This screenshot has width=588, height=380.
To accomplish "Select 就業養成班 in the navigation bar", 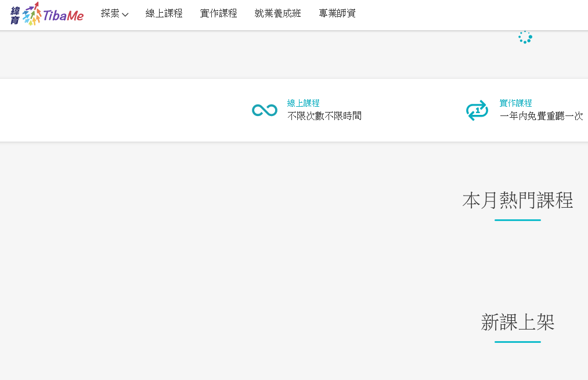I will pyautogui.click(x=277, y=13).
